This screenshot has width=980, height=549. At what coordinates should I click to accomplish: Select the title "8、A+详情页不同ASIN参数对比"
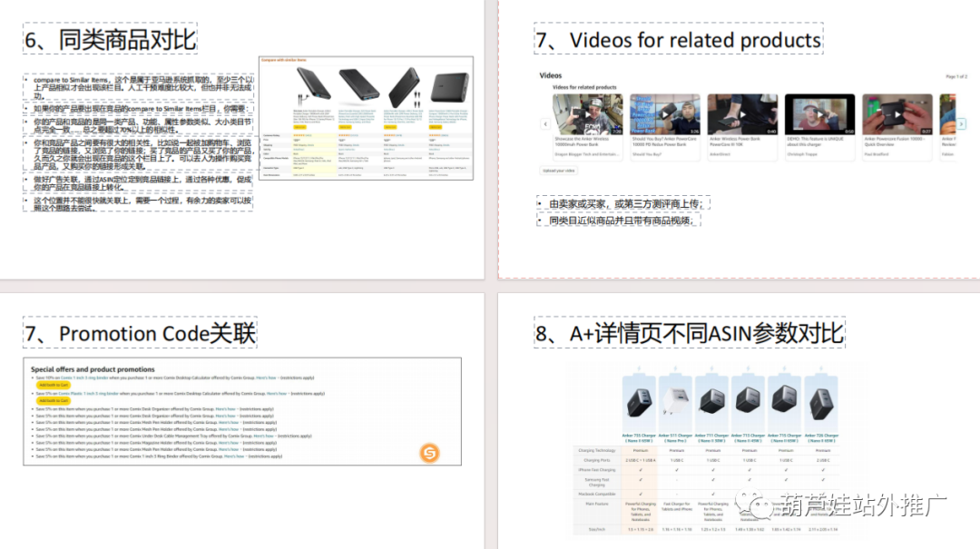(x=690, y=333)
